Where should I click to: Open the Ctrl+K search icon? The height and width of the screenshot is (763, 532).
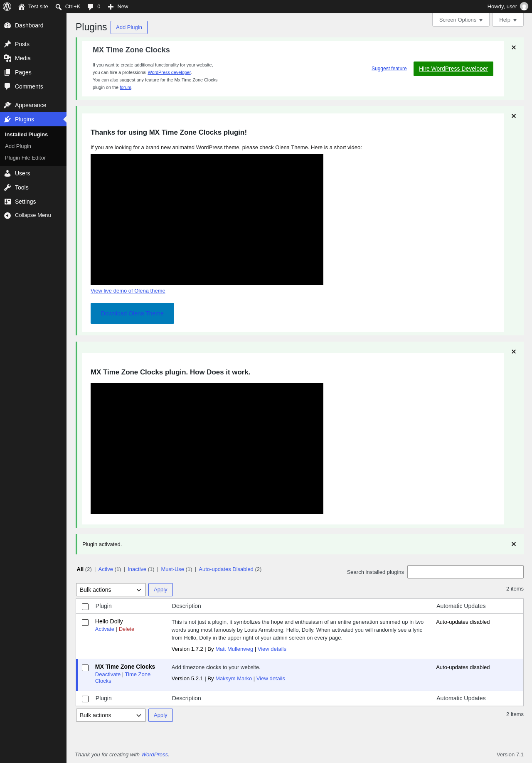[x=59, y=7]
